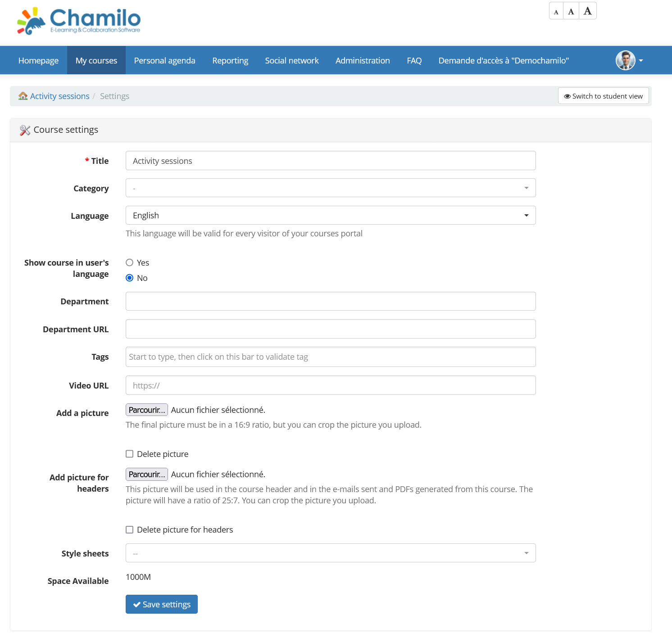Switch to the Administration menu
This screenshot has width=672, height=633.
(x=362, y=60)
